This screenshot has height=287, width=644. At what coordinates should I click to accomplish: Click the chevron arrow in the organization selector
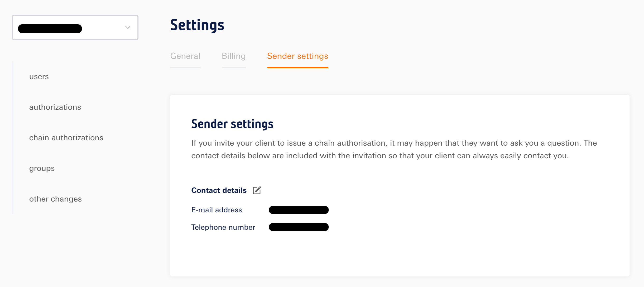click(128, 27)
